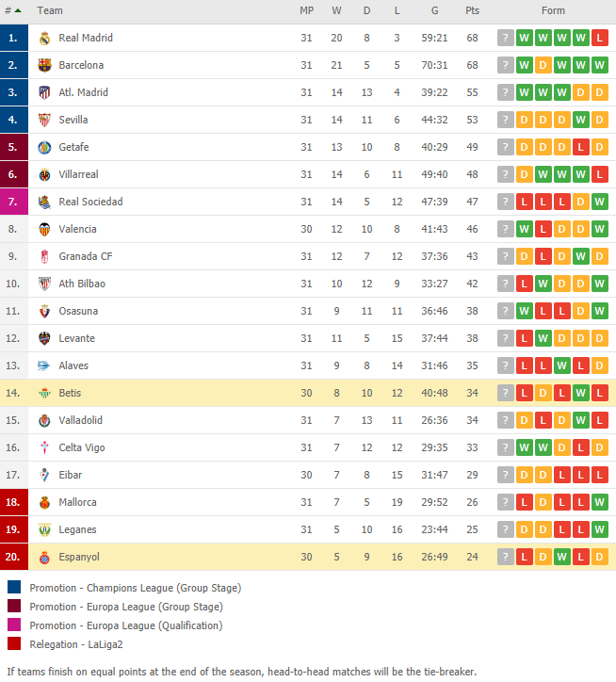Click the blue Champions League legend swatch

(14, 587)
